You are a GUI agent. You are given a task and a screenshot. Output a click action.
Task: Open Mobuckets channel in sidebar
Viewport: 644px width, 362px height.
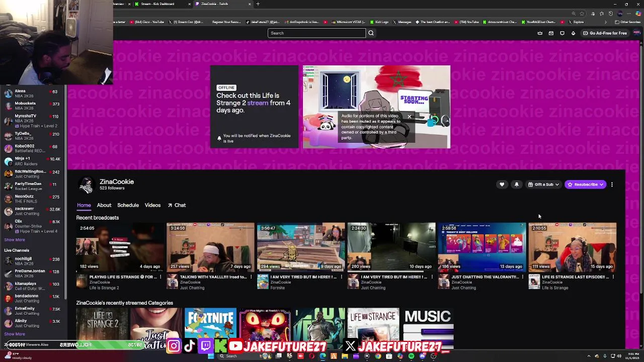pos(33,106)
